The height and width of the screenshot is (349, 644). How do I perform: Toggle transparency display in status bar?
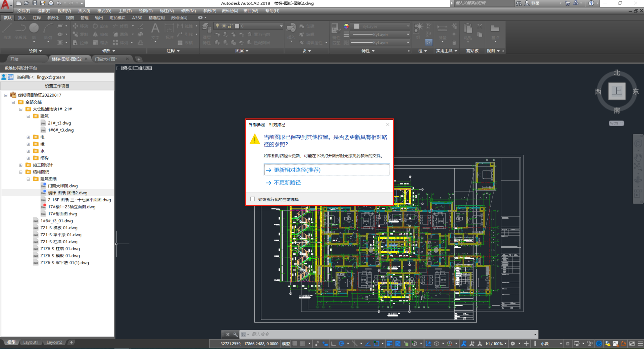pyautogui.click(x=398, y=344)
